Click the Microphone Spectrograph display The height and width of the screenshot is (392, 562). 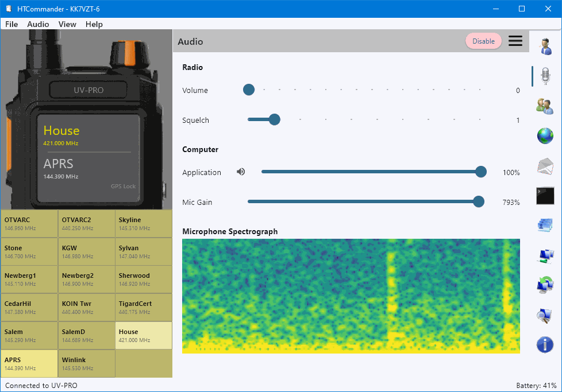point(351,296)
